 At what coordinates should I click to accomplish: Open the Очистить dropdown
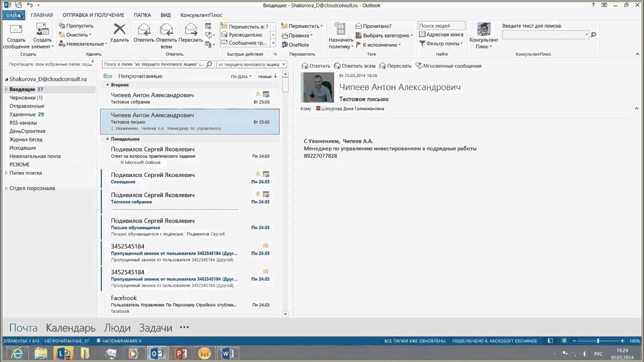tap(75, 35)
